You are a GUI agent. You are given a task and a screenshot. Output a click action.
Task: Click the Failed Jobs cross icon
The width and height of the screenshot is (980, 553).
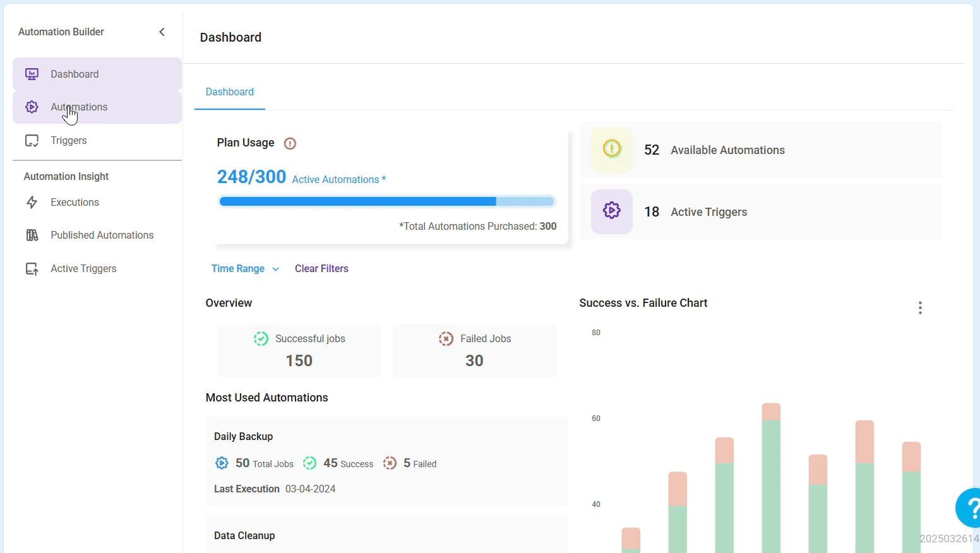click(446, 339)
